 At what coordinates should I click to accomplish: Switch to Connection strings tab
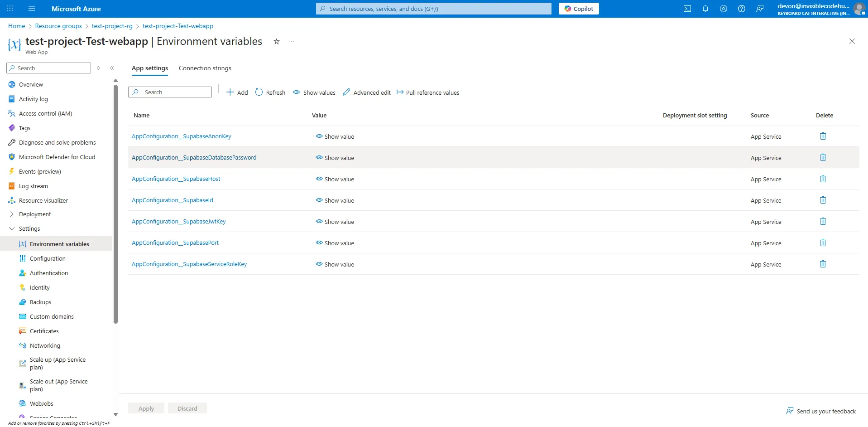205,68
